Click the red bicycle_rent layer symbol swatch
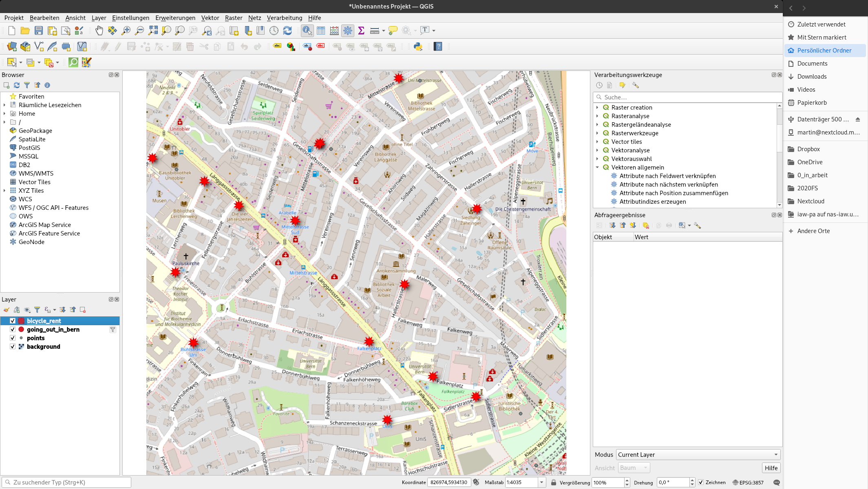The height and width of the screenshot is (489, 868). [x=21, y=321]
